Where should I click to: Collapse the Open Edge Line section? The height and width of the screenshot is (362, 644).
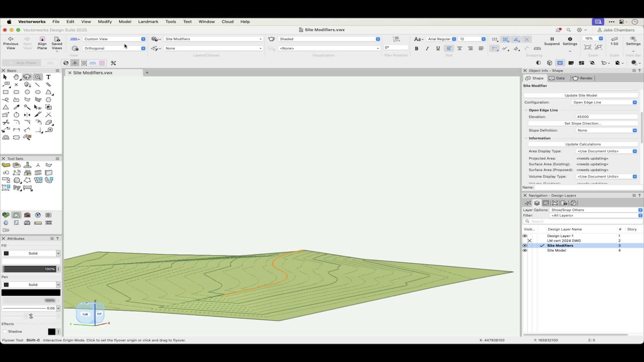(x=526, y=110)
